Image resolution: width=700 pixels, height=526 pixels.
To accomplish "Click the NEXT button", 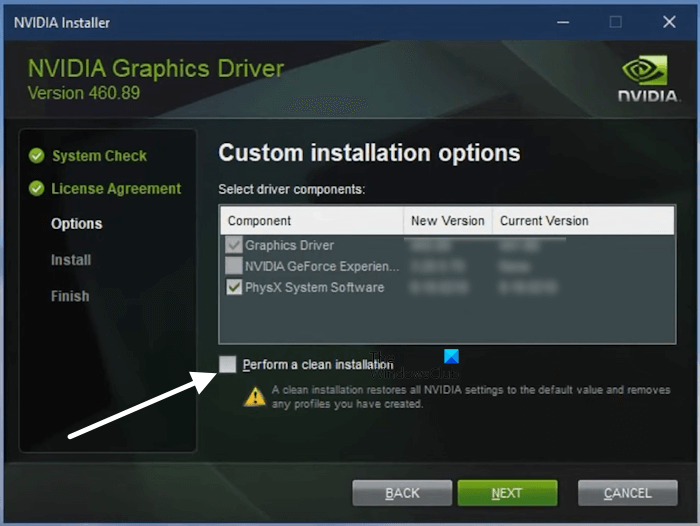I will tap(507, 493).
